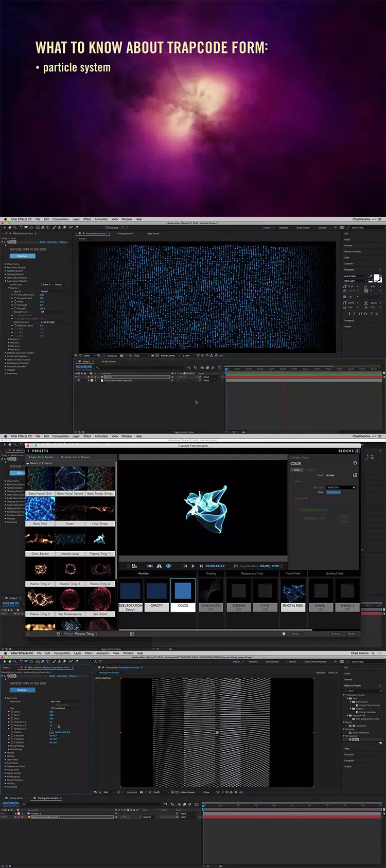Screen dimensions: 386x868
Task: Open the Ultra Light font style dropdown
Action: click(x=355, y=281)
